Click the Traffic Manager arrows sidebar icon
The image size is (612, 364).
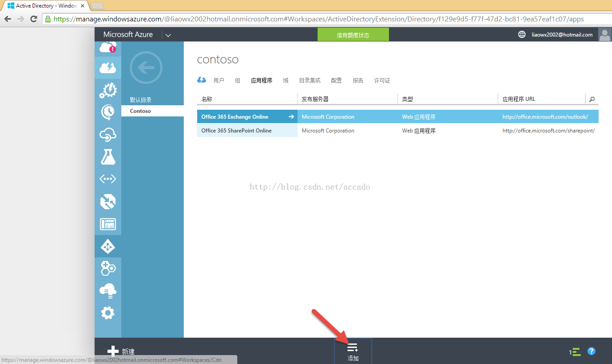click(x=108, y=202)
